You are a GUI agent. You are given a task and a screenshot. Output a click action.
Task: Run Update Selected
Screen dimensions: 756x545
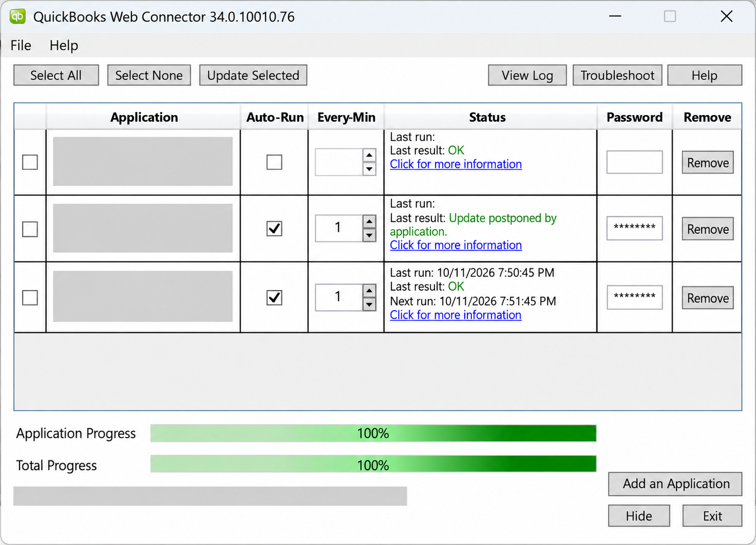pos(253,75)
